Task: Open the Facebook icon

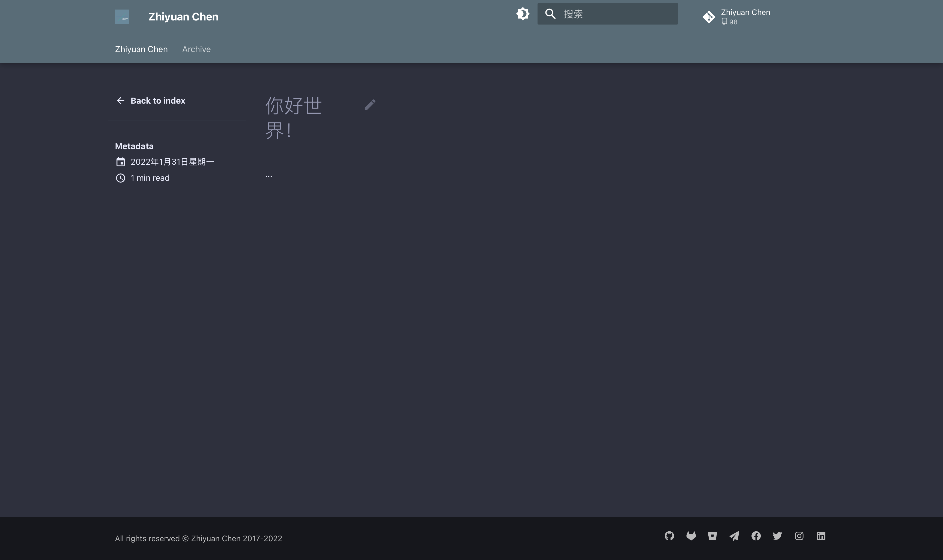Action: pos(756,536)
